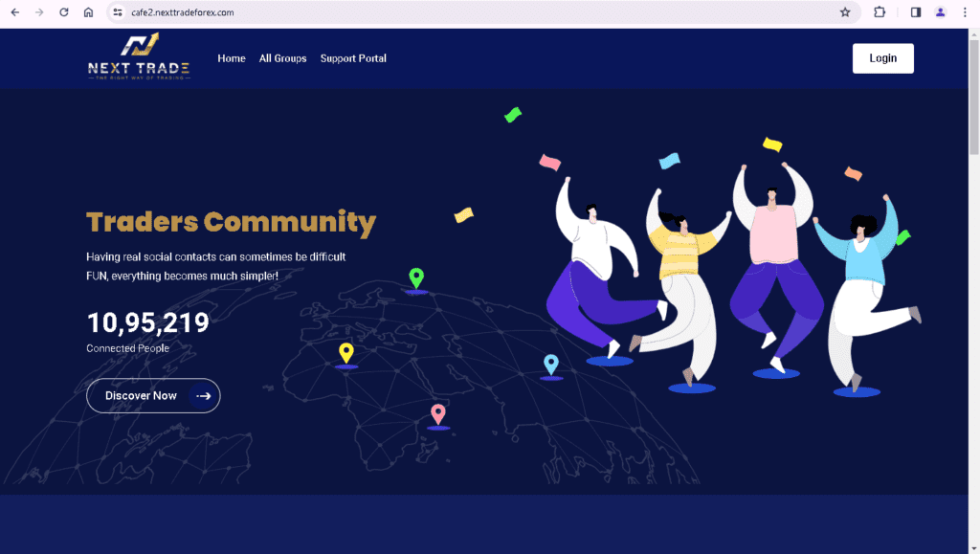Select the green map pin on globe

click(x=416, y=277)
